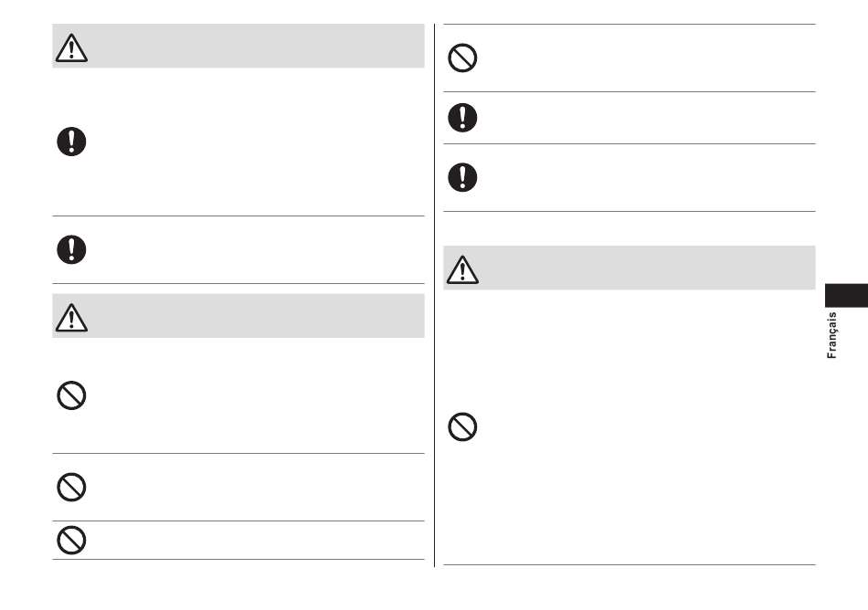This screenshot has width=868, height=610.
Task: Click the warning triangle in the first left-column banner
Action: [x=71, y=48]
